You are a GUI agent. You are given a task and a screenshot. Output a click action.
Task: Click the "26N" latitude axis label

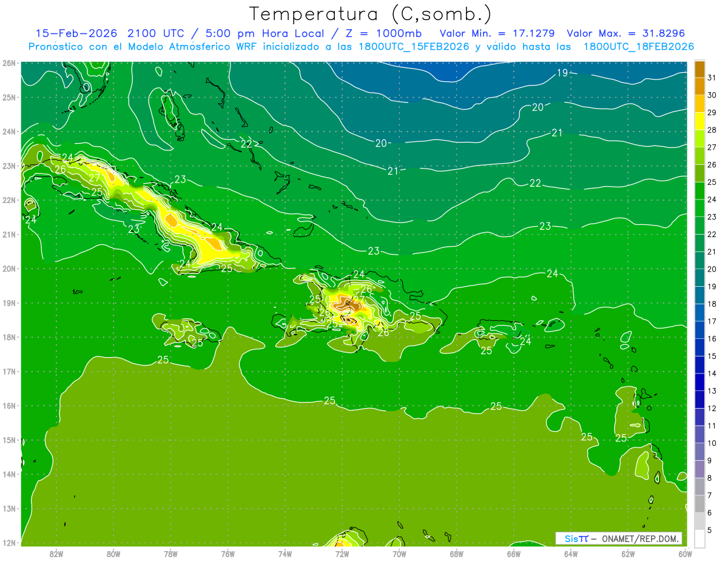pos(9,63)
